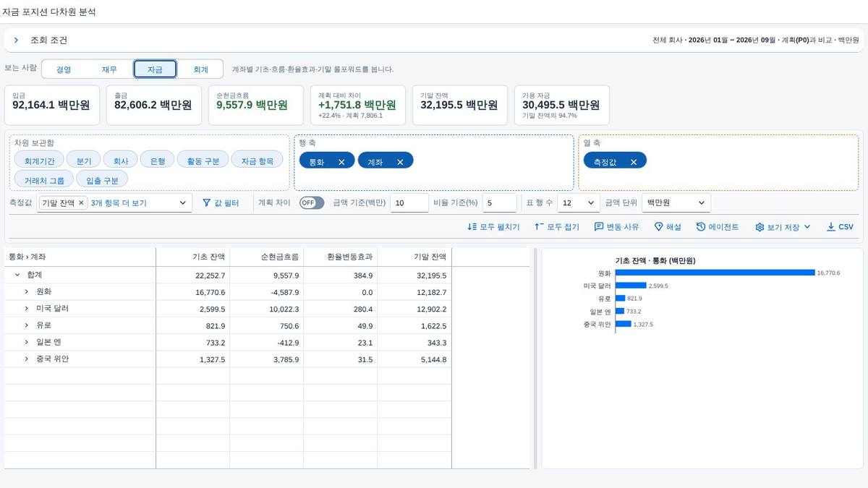868x488 pixels.
Task: Open 에이전트 history icon button
Action: [718, 227]
